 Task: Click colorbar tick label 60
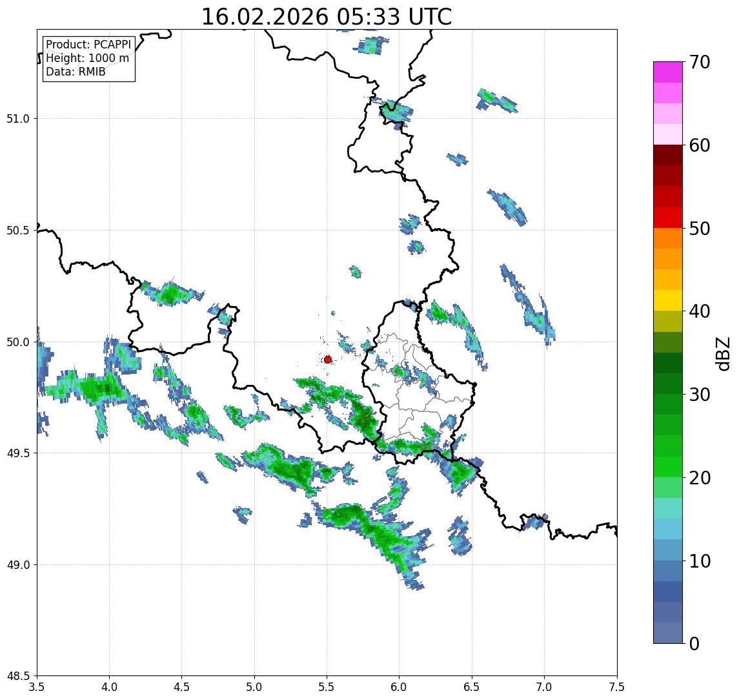coord(700,145)
